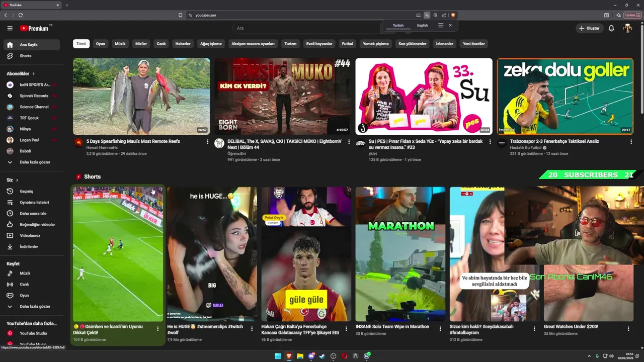
Task: Open Oyun under Keşfet
Action: pyautogui.click(x=32, y=295)
